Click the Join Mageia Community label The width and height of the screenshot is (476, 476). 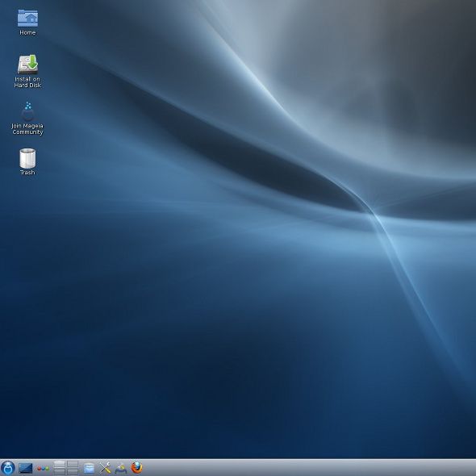click(27, 129)
